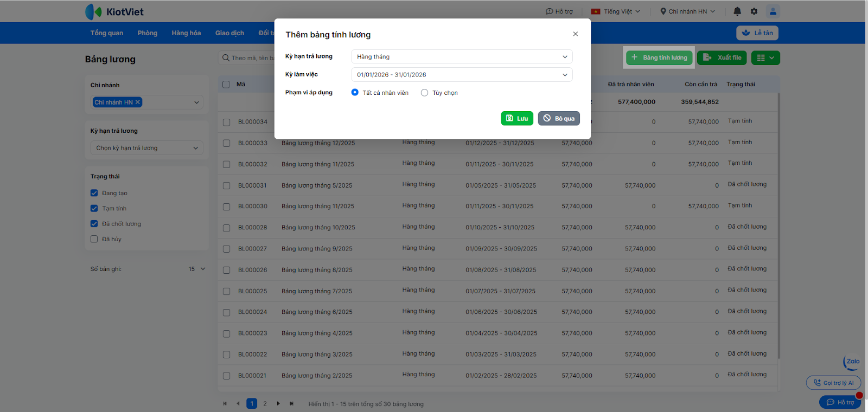Open the Zalo chat icon
This screenshot has height=412, width=868.
pos(852,362)
